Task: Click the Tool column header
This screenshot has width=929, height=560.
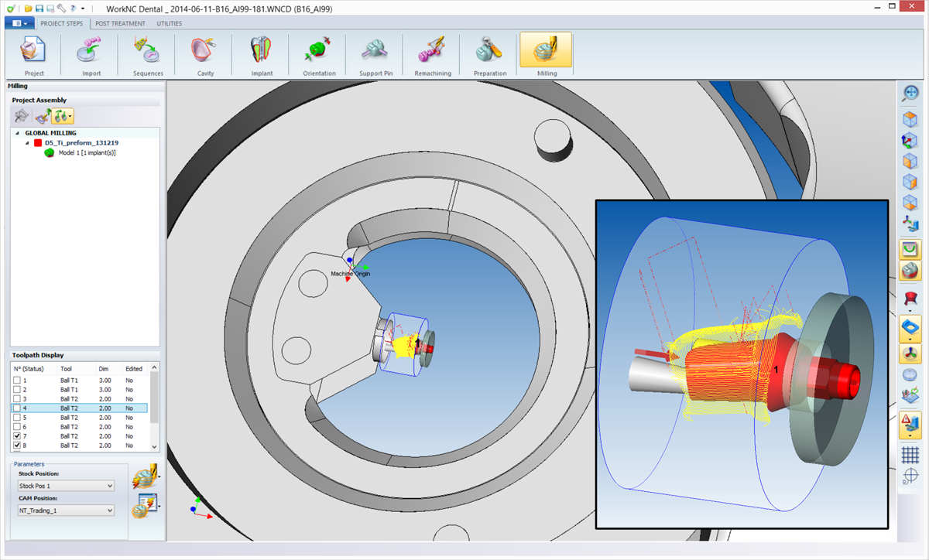Action: click(x=77, y=369)
